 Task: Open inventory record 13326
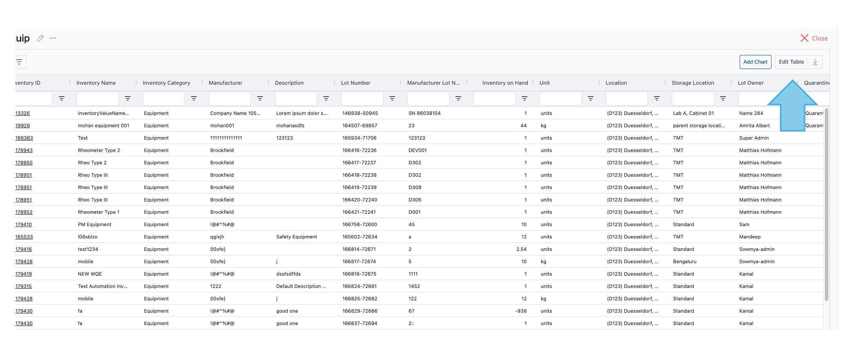click(x=22, y=113)
